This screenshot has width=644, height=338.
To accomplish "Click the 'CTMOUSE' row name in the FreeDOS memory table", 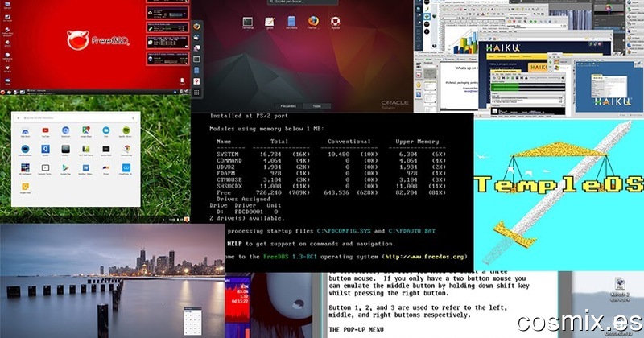I will coord(229,180).
